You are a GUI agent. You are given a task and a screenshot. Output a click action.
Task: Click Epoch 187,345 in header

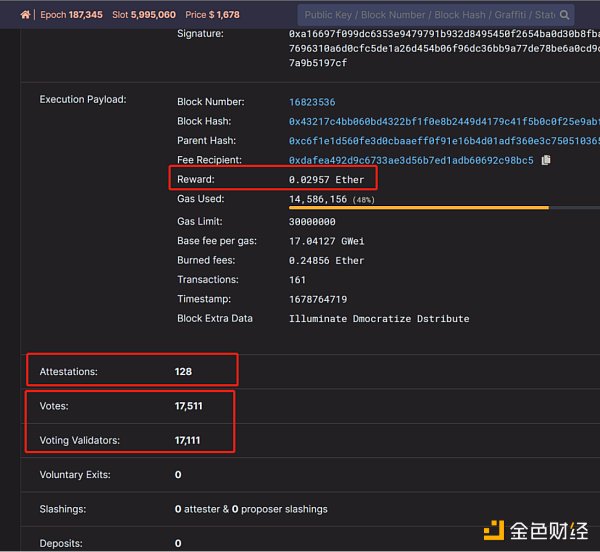click(x=74, y=15)
